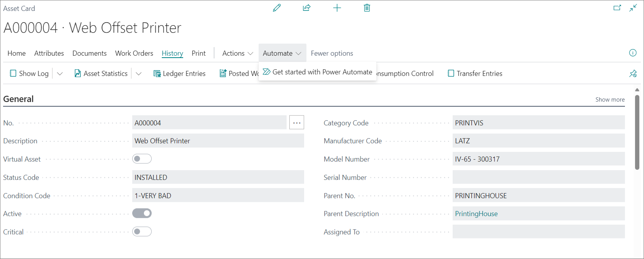Toggle the Virtual Asset switch

[x=142, y=159]
